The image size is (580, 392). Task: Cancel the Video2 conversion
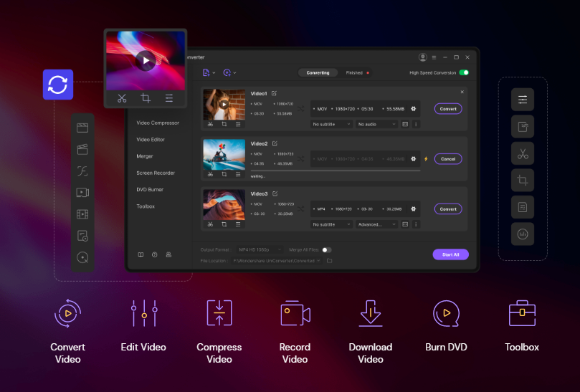click(448, 159)
